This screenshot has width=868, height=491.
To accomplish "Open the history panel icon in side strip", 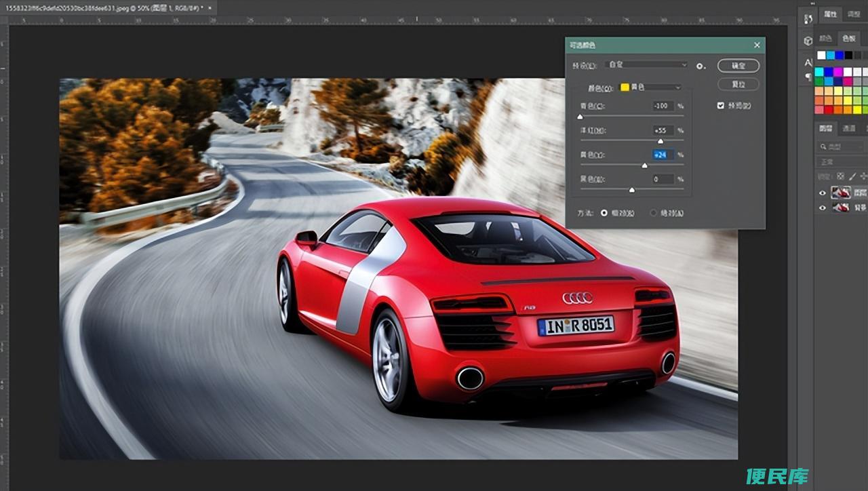I will point(808,19).
